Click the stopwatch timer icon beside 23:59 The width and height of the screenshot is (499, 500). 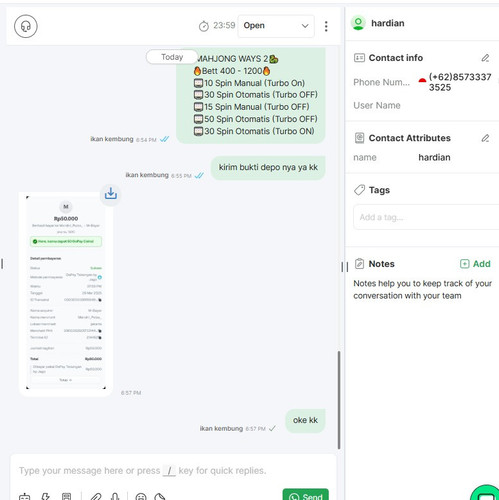point(204,26)
